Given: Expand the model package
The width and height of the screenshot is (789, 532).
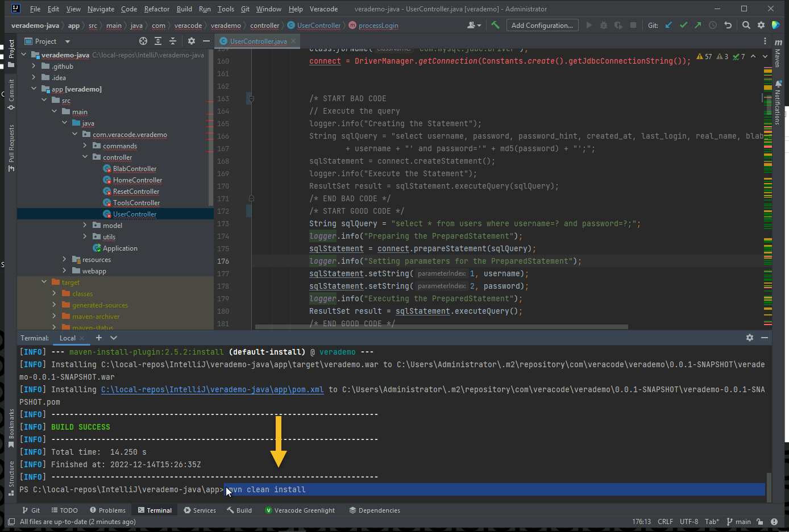Looking at the screenshot, I should pos(85,225).
